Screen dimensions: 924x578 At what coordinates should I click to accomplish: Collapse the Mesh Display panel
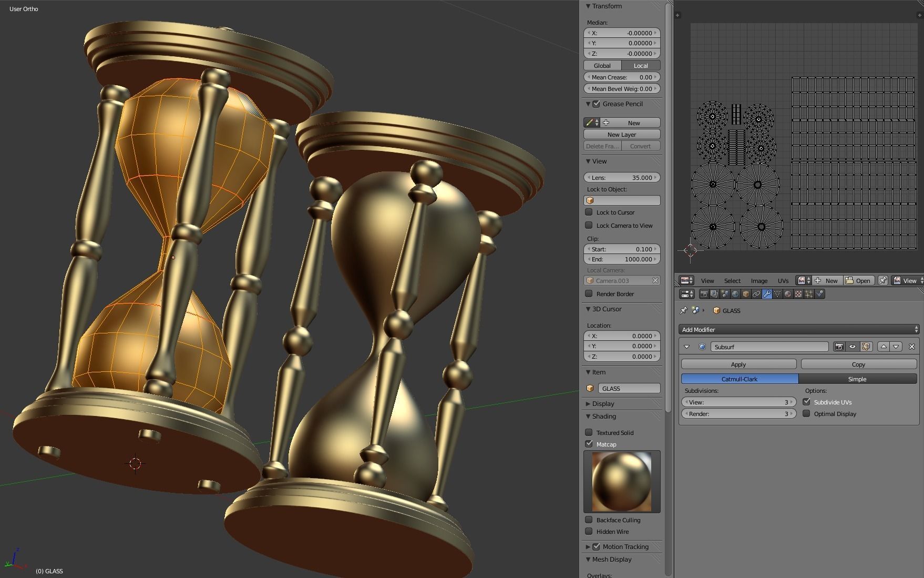(588, 559)
